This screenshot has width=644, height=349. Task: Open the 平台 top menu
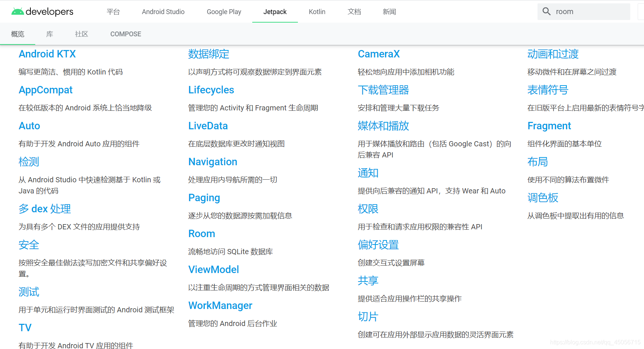113,11
